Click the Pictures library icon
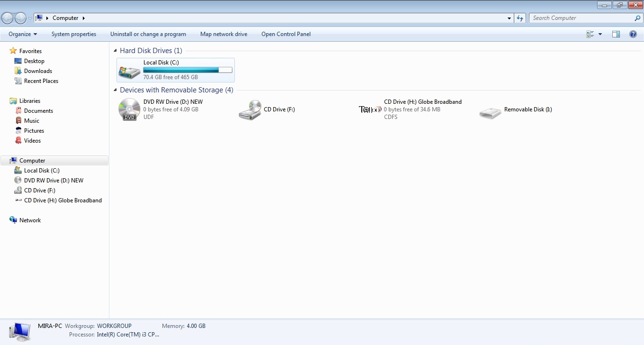This screenshot has width=644, height=345. coord(18,131)
